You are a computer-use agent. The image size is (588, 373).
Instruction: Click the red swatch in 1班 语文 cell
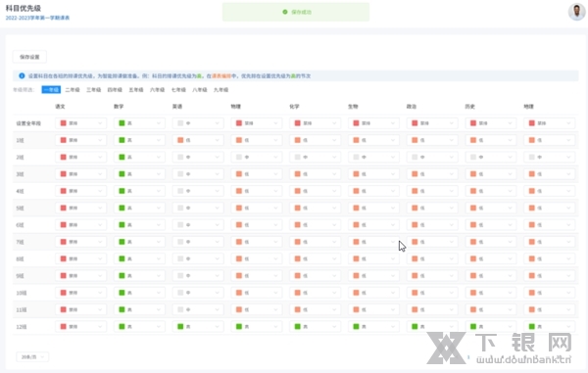point(64,140)
